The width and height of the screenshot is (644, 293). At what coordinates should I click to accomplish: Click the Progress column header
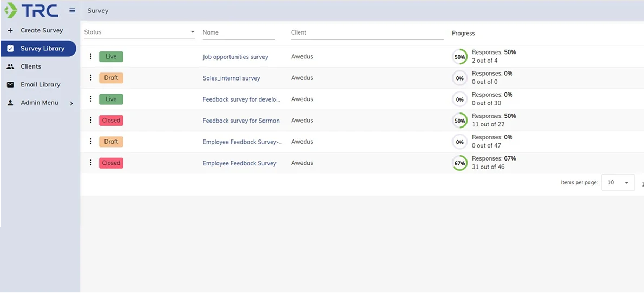(463, 33)
